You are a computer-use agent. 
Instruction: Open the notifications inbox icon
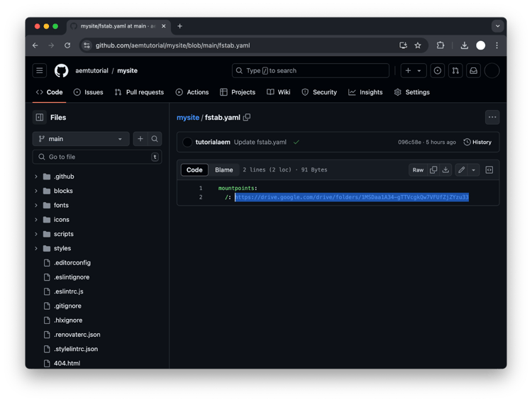473,71
